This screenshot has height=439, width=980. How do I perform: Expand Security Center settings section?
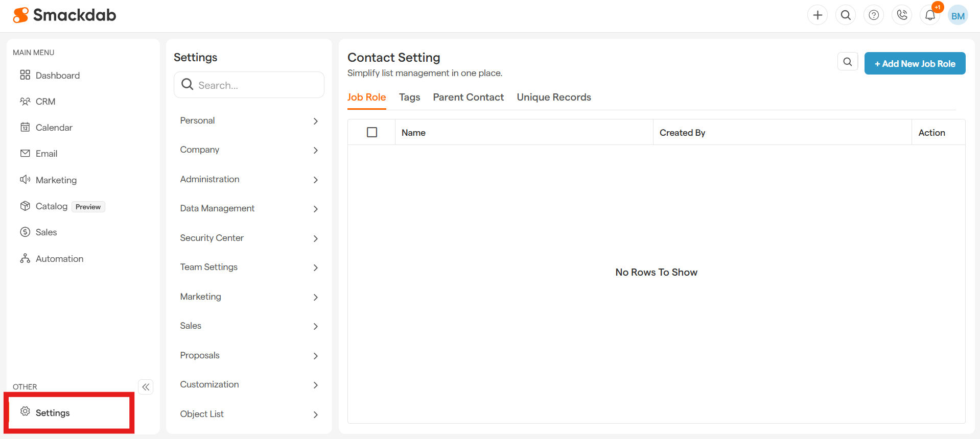(249, 238)
